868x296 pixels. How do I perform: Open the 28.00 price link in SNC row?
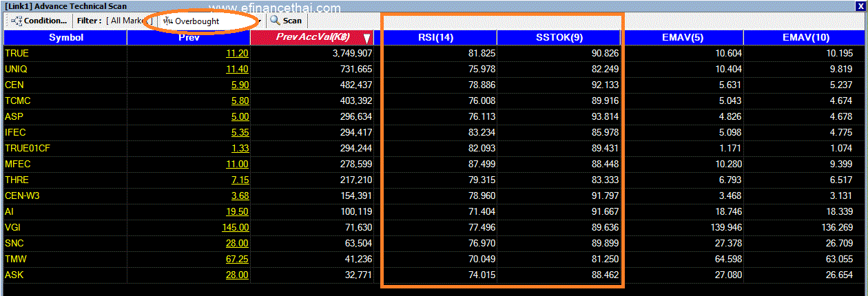pos(237,243)
